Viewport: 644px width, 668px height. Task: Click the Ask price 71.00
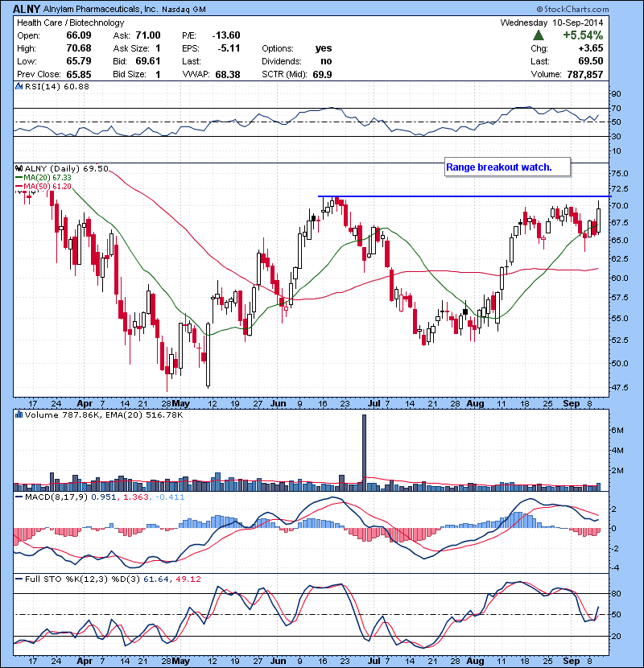(x=148, y=35)
